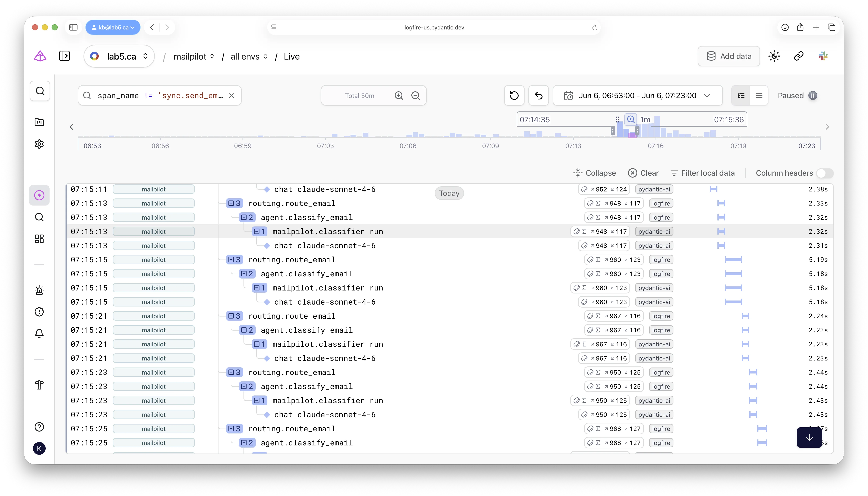Click the undo arrow icon
This screenshot has height=496, width=868.
(539, 96)
